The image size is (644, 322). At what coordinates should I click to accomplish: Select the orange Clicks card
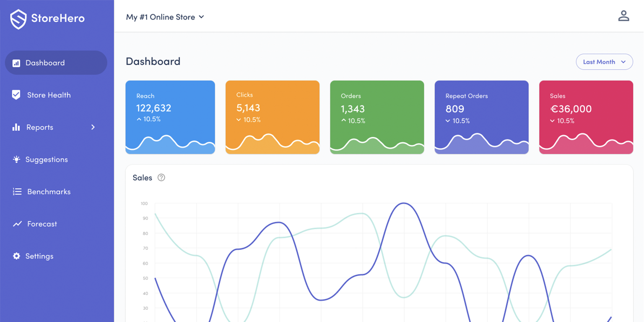273,117
